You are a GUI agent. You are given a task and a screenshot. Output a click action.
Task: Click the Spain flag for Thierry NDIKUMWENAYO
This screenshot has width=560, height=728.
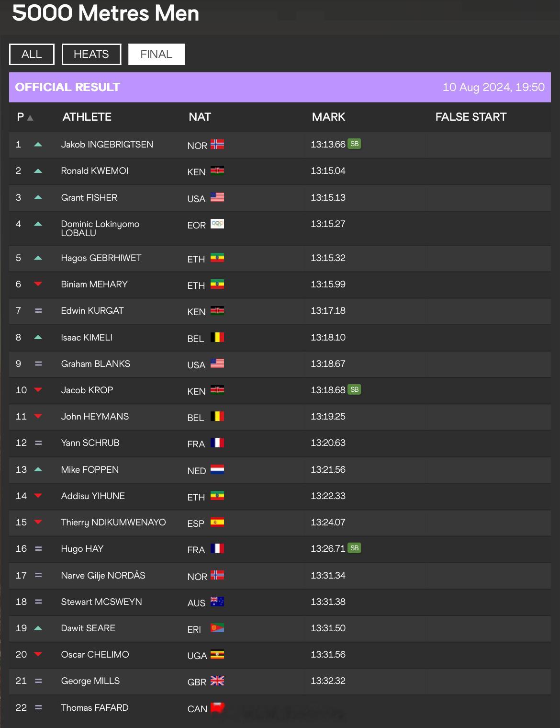(217, 522)
